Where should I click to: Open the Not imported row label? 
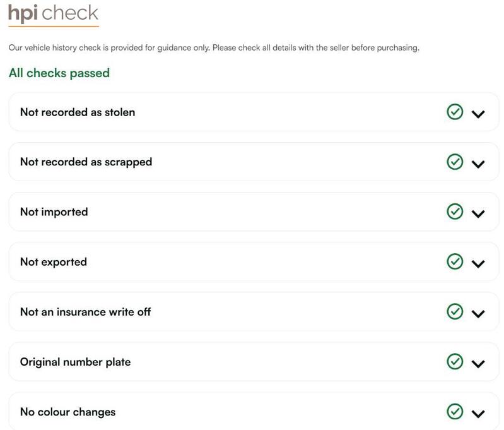click(x=54, y=212)
